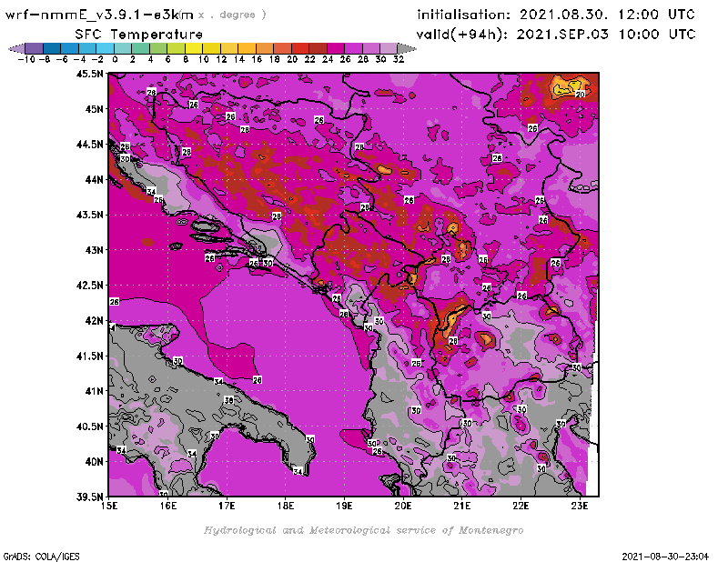Click the latitude axis label '45.5N'

[x=89, y=74]
